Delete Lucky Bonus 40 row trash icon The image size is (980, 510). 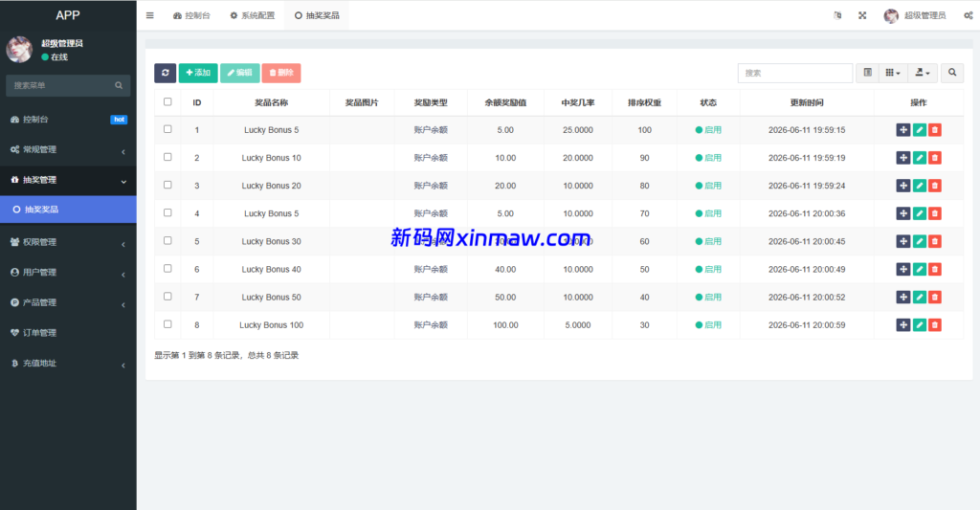(935, 269)
